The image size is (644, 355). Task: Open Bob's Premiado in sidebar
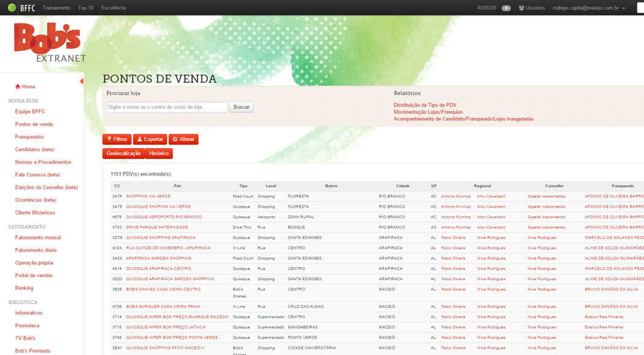[33, 351]
